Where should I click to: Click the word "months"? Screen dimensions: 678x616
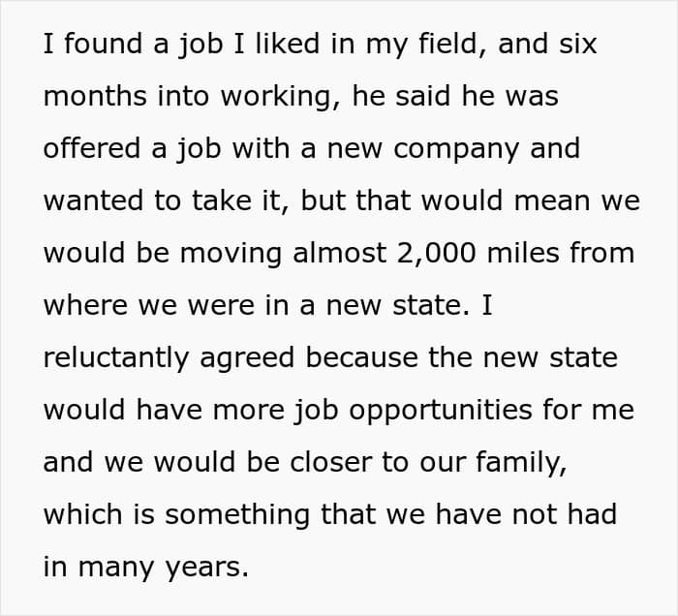(96, 97)
